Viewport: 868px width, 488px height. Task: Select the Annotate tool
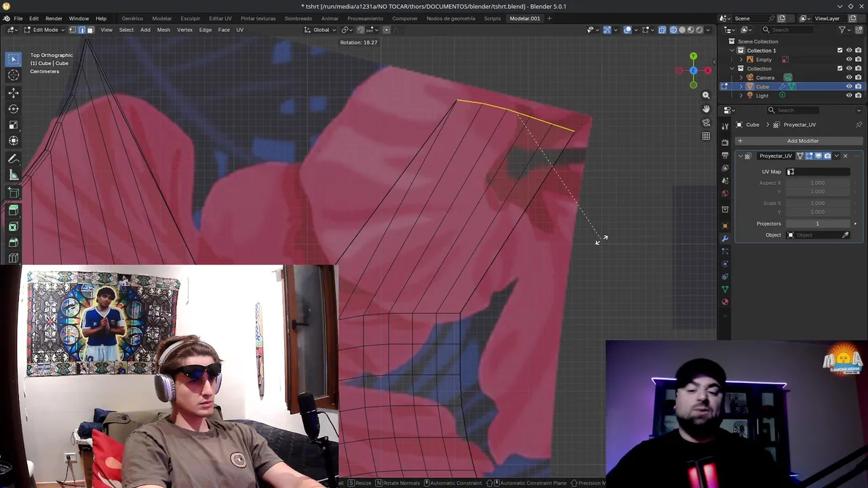tap(13, 159)
